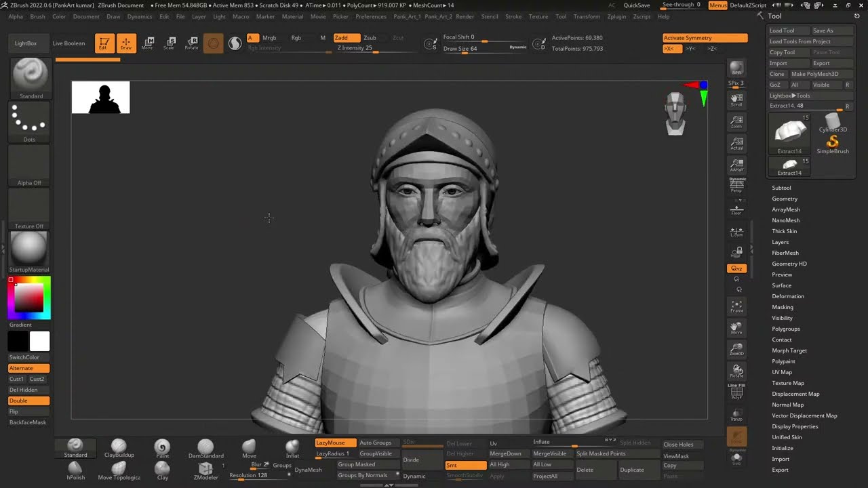Toggle Transp transparency mode
Screen dimensions: 868x488
(736, 415)
